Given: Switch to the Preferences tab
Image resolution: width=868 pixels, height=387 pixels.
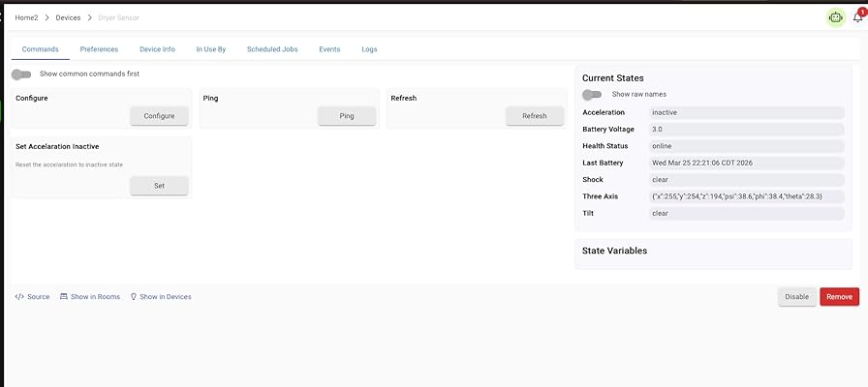Looking at the screenshot, I should pyautogui.click(x=99, y=49).
